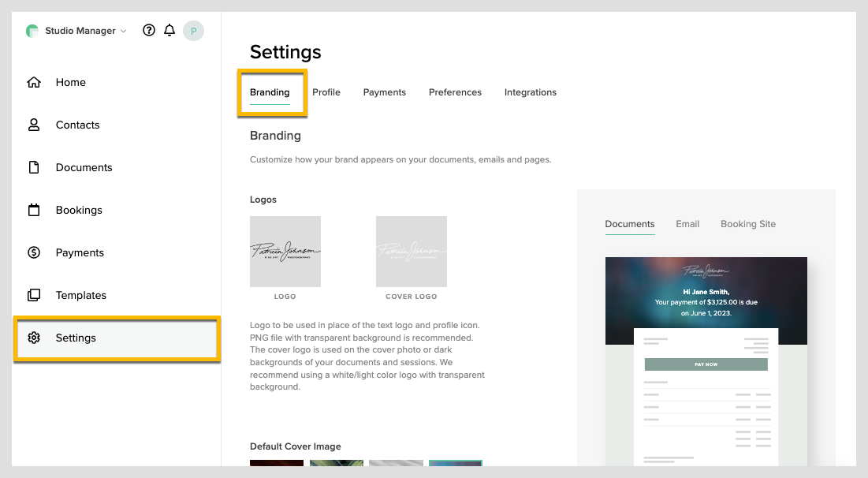Open the help question mark icon

tap(149, 31)
